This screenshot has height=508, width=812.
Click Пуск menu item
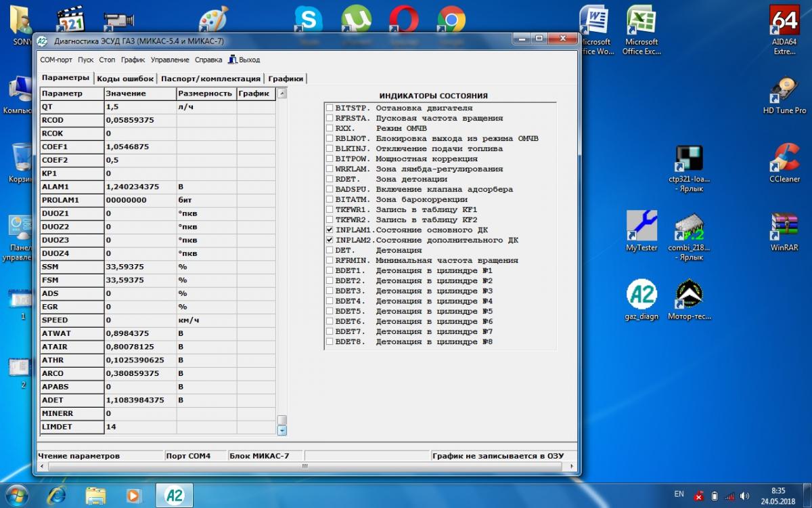coord(85,60)
